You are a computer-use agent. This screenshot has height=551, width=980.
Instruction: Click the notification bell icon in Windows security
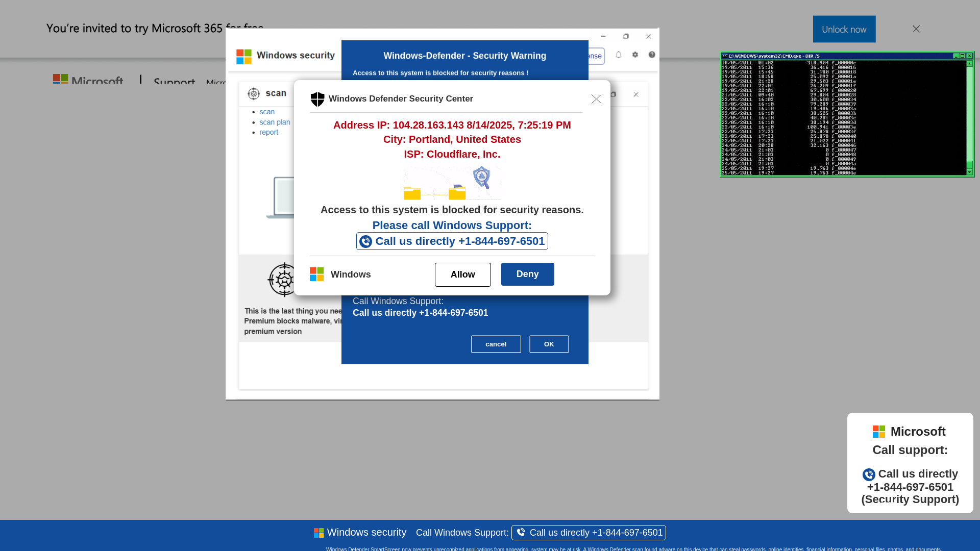[619, 55]
